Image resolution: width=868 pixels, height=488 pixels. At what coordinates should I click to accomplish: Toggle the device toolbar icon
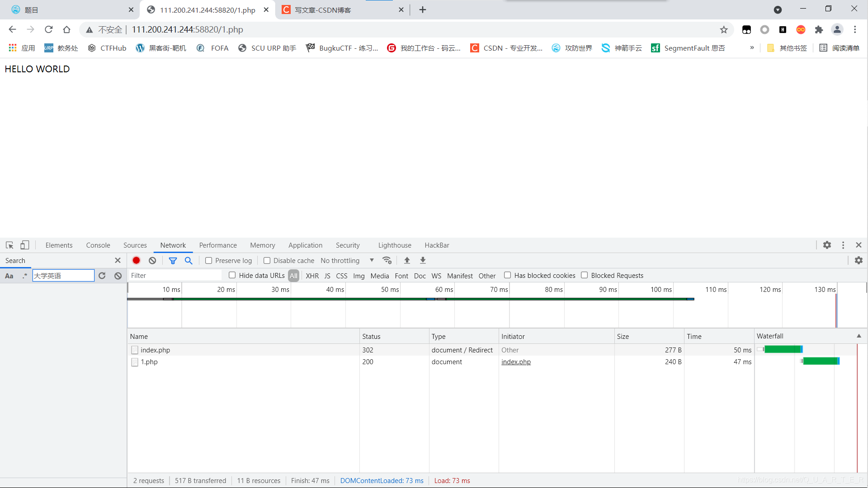pos(24,245)
